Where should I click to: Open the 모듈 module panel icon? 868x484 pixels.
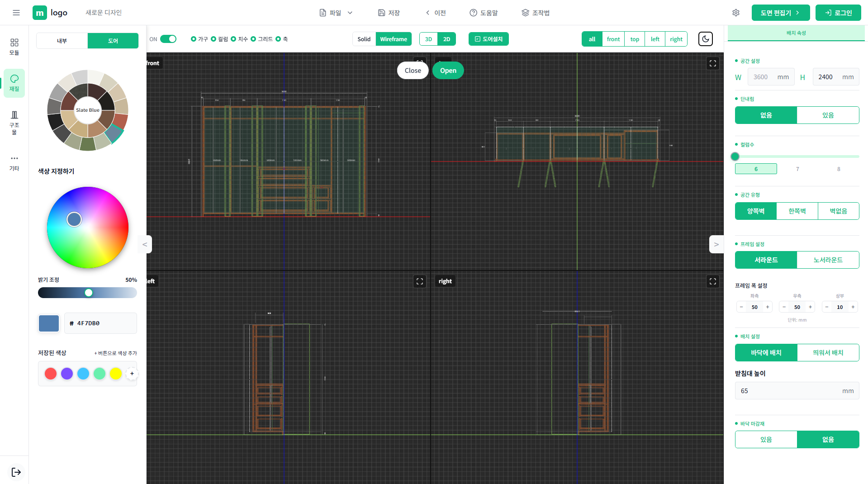(14, 47)
